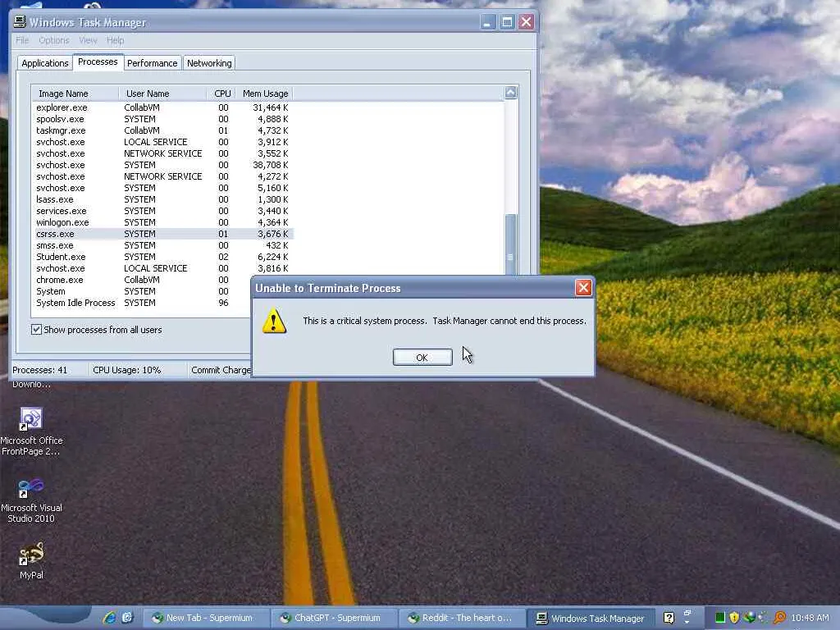Select the Processes tab
840x630 pixels.
point(98,62)
